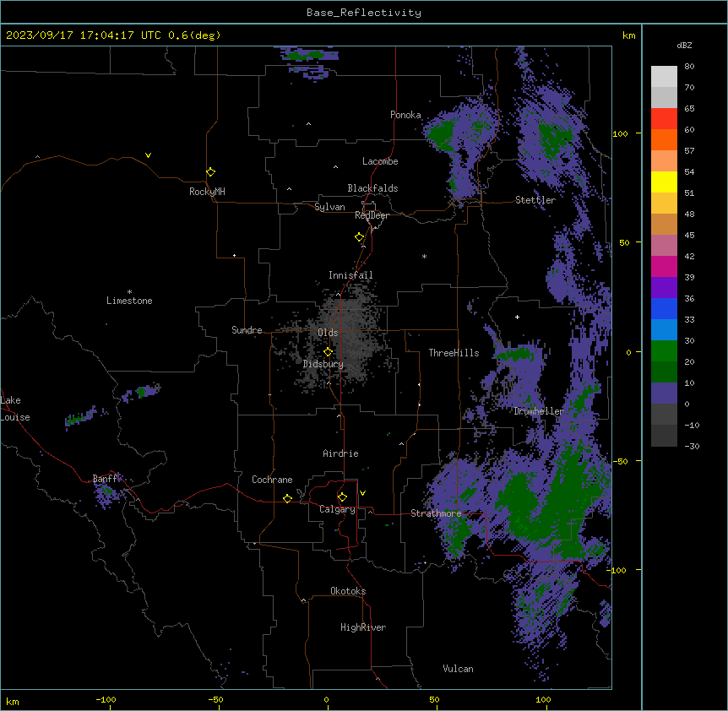The height and width of the screenshot is (711, 728).
Task: Click the yellow diamond marker above Calgary label
Action: 342,497
